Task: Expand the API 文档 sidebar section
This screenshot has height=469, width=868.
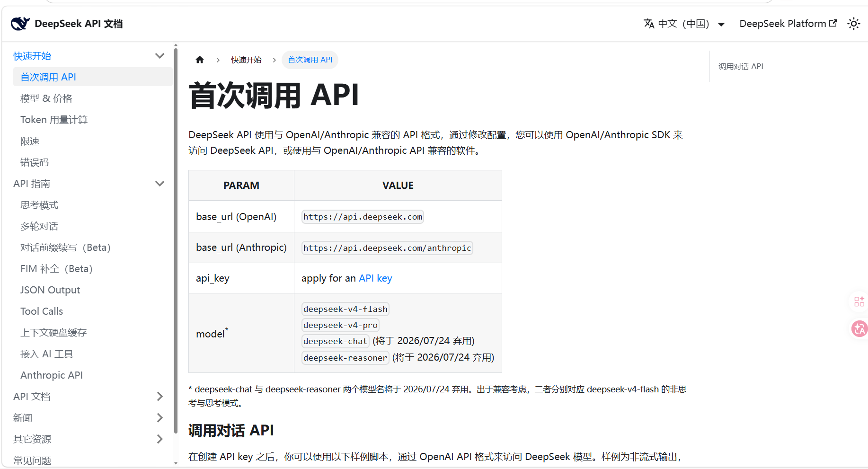Action: pos(160,397)
